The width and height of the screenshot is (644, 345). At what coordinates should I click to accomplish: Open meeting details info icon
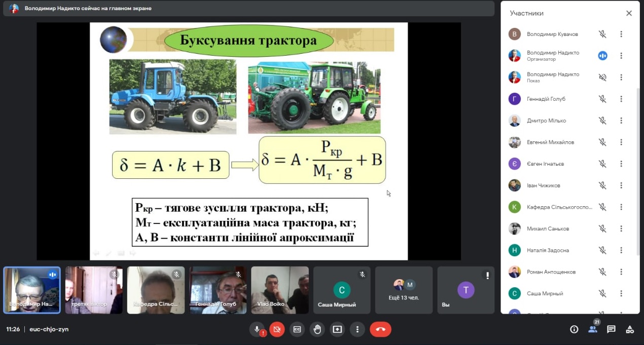[574, 329]
